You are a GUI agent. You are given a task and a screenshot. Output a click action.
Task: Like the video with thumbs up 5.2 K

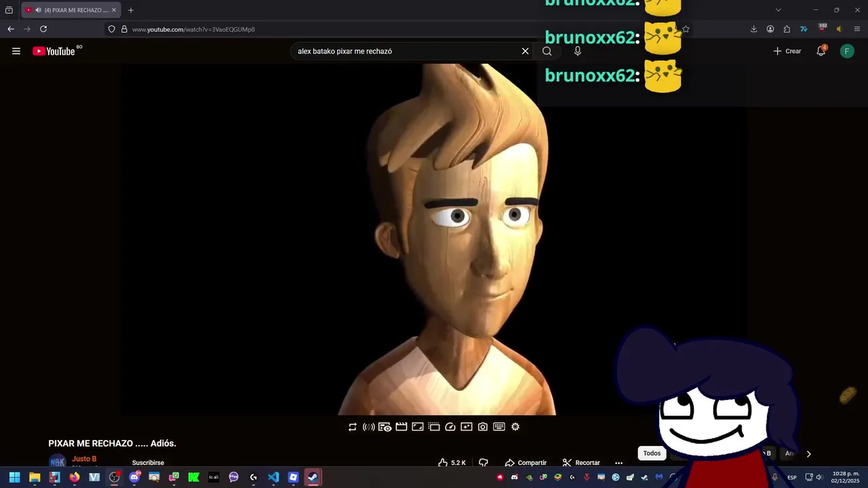click(x=452, y=463)
